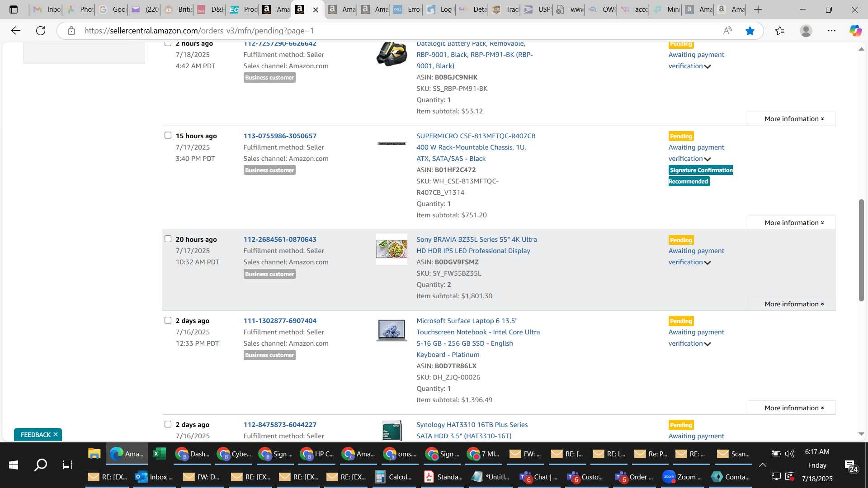The image size is (868, 488).
Task: Expand More information for Surface Laptop order
Action: click(792, 408)
